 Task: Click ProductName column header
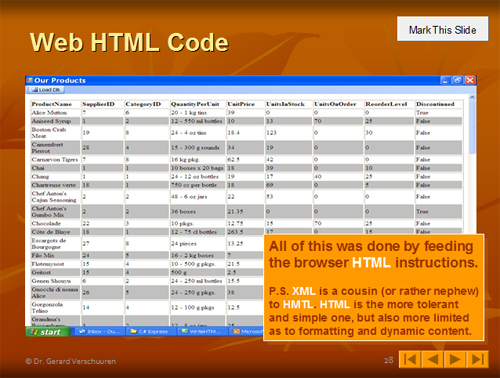pyautogui.click(x=55, y=104)
